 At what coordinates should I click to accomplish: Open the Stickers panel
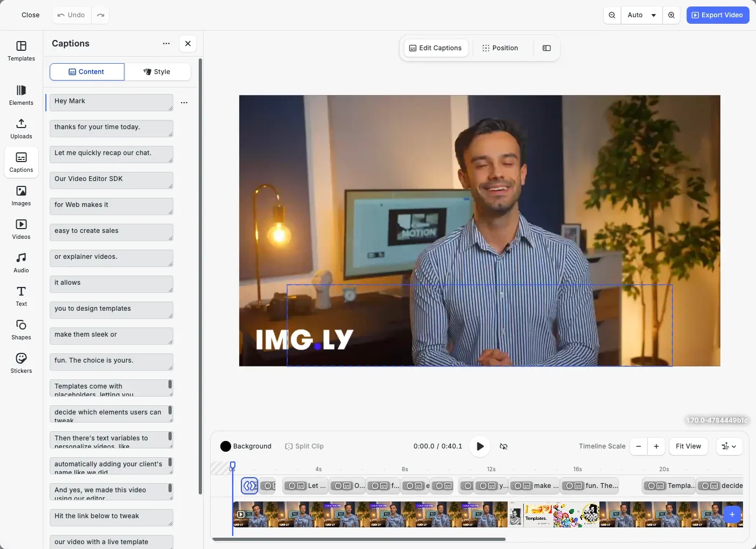(21, 363)
